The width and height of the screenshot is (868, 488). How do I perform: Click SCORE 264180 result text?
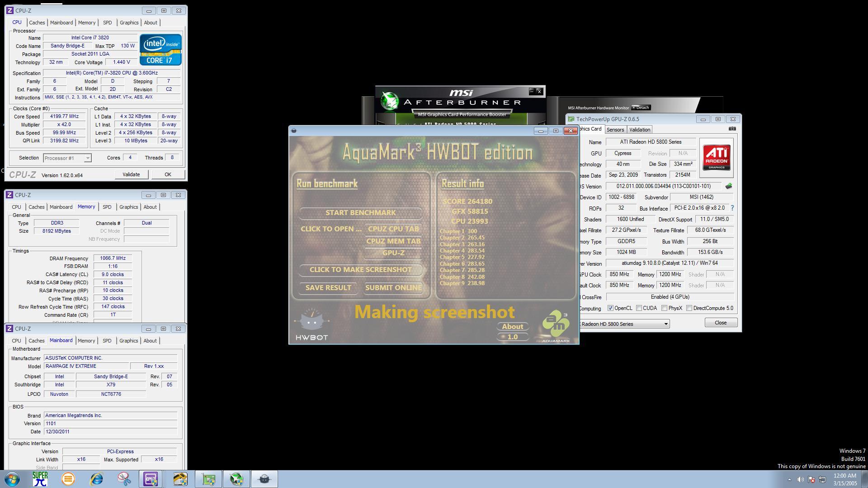[467, 201]
